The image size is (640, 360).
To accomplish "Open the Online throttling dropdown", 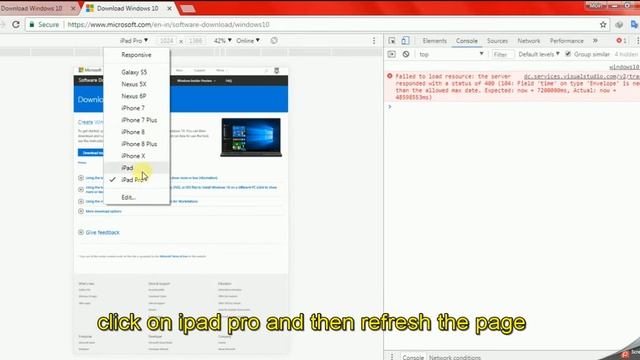I will coord(248,40).
